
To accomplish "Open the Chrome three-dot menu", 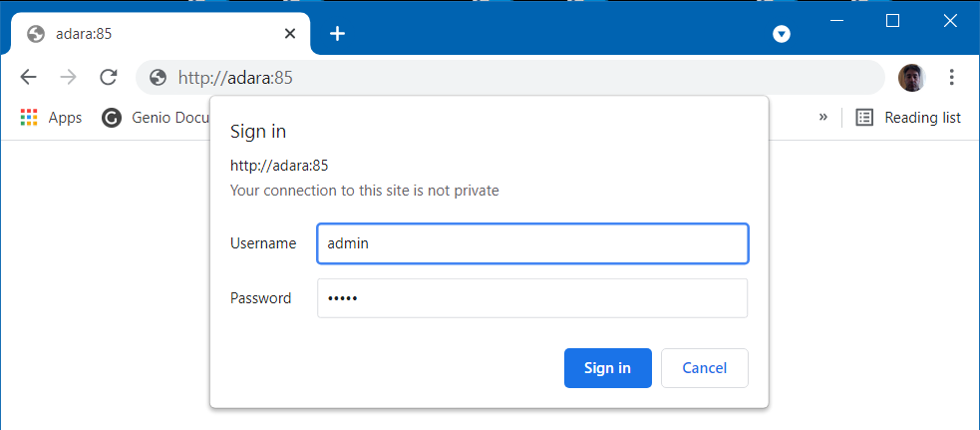I will coord(951,77).
